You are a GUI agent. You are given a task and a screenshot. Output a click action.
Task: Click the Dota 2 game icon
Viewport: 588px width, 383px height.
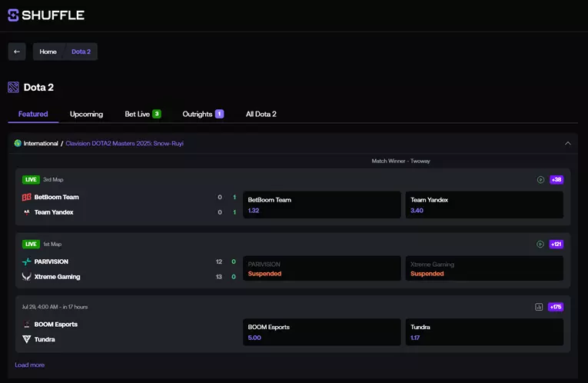14,88
